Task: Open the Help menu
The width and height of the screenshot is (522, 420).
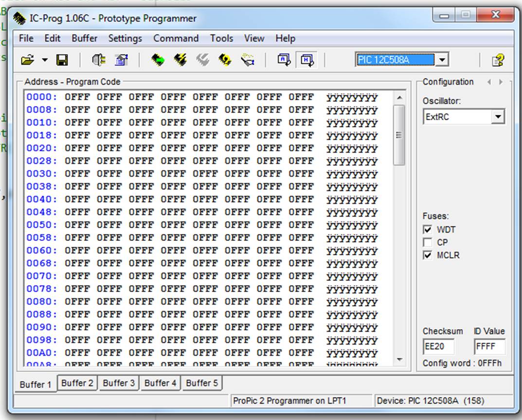Action: pyautogui.click(x=285, y=38)
